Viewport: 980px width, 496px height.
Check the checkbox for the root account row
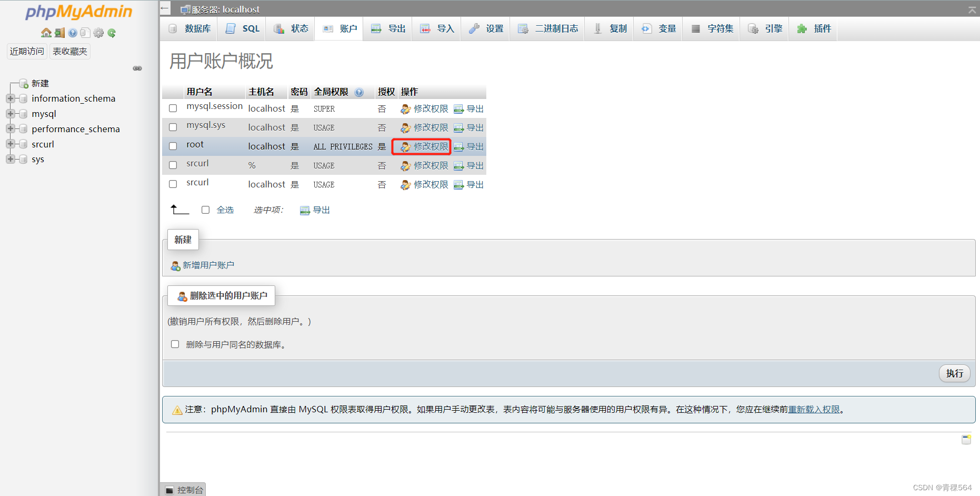[173, 146]
